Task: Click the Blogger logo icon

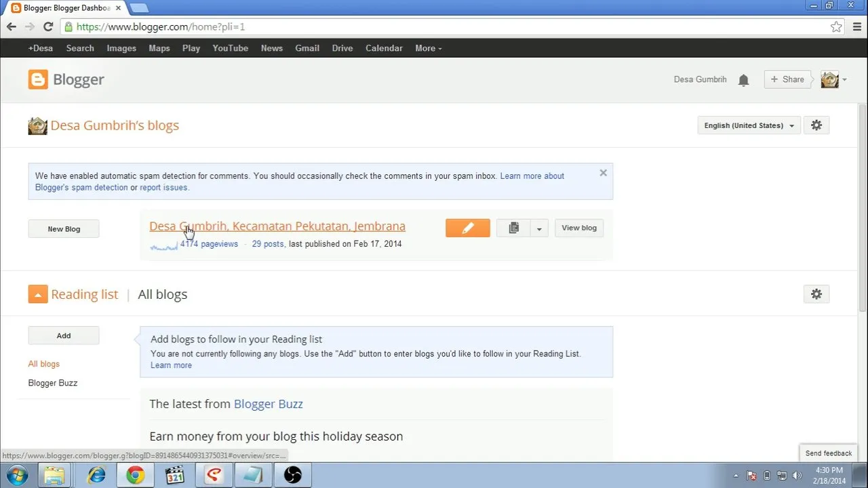Action: coord(38,79)
